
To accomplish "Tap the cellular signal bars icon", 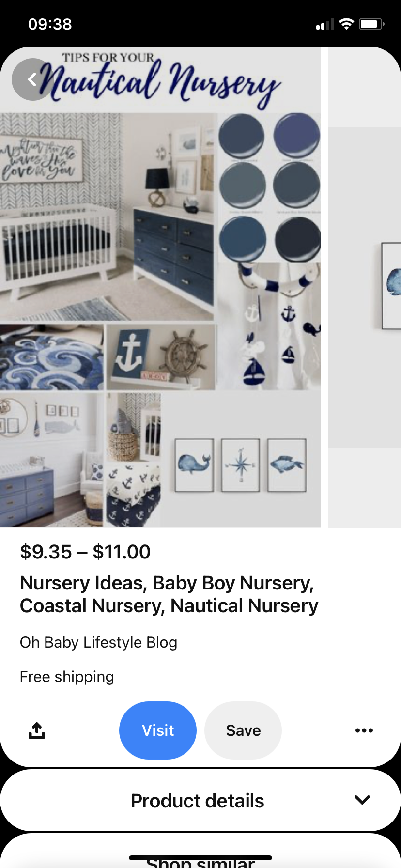I will coord(325,24).
